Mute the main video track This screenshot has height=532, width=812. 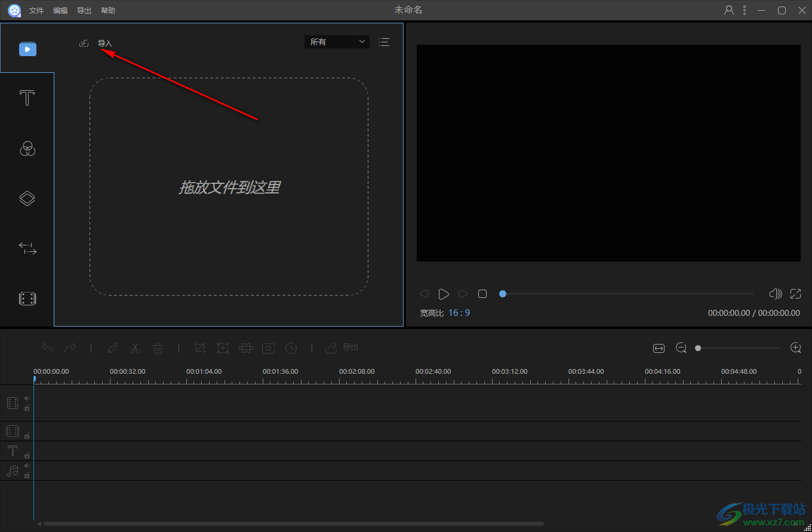[x=27, y=398]
